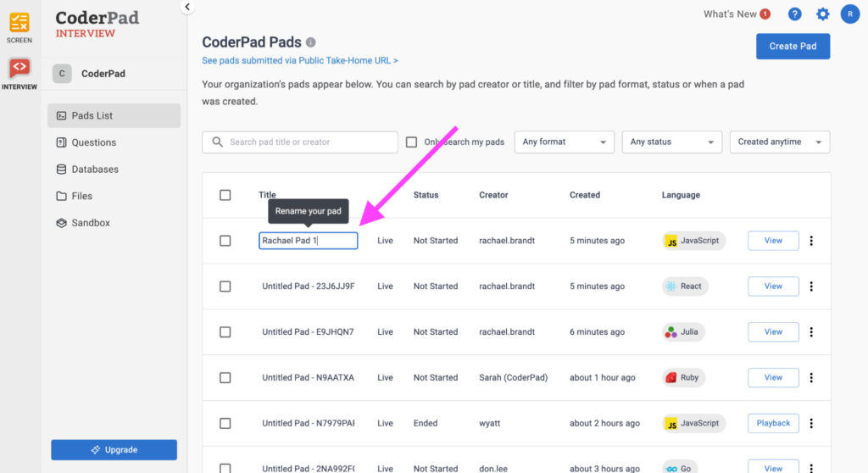Open the Any status dropdown
Screen dimensions: 868x473
pos(671,142)
